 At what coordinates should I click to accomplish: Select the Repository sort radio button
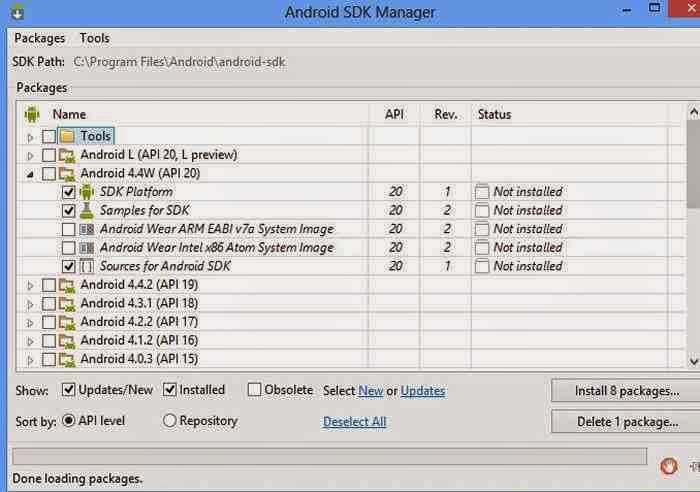pos(169,421)
